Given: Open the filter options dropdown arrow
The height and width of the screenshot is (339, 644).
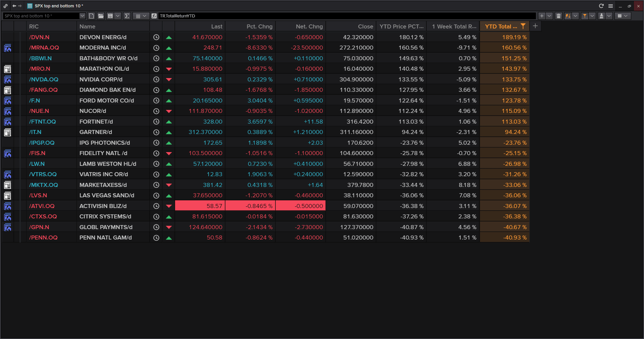Looking at the screenshot, I should 592,16.
